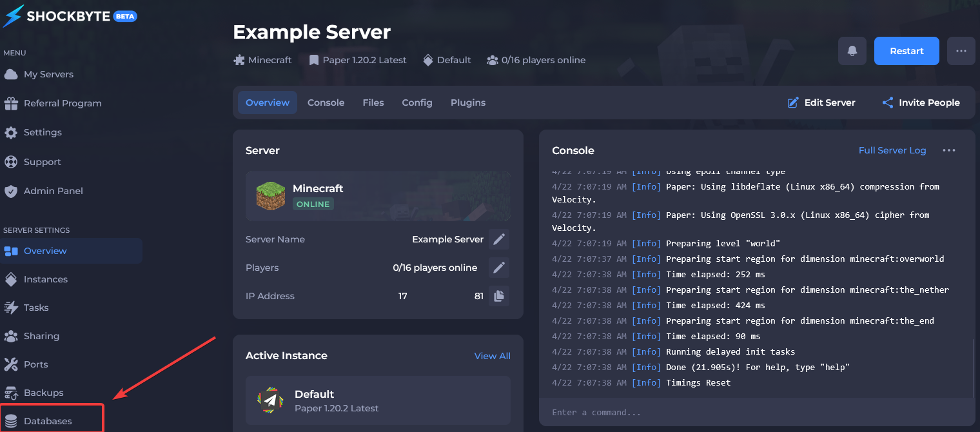Image resolution: width=980 pixels, height=432 pixels.
Task: Open the Full Server Log link
Action: click(x=892, y=150)
